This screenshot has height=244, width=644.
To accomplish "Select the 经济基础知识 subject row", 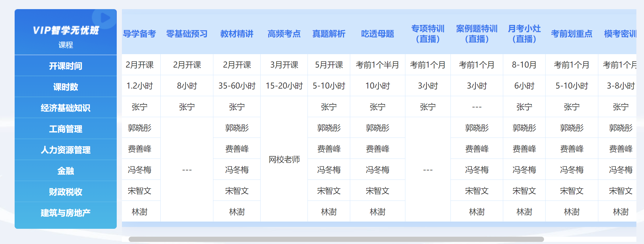I will click(66, 108).
